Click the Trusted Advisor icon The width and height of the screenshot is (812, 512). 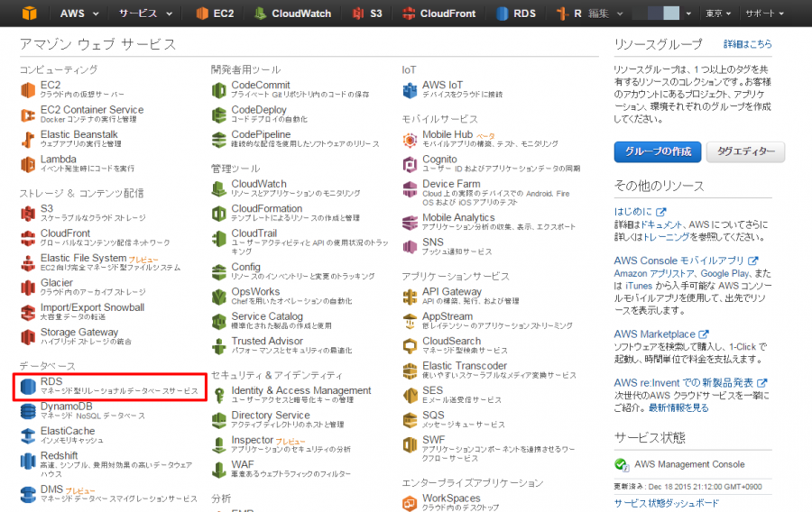(219, 346)
